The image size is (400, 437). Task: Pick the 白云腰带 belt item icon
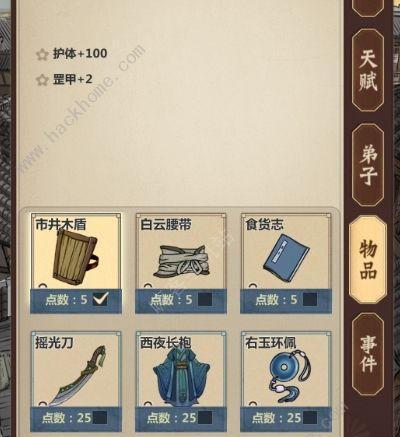[x=181, y=261]
